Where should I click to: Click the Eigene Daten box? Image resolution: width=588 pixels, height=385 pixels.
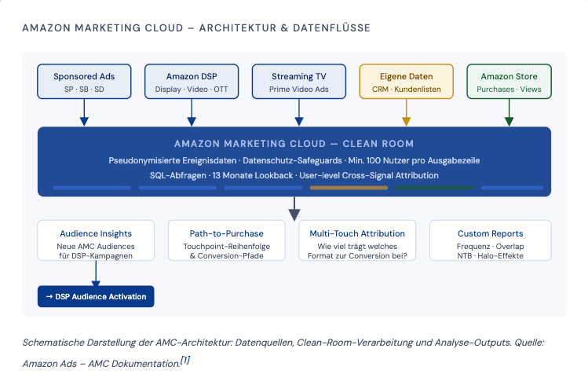(407, 82)
